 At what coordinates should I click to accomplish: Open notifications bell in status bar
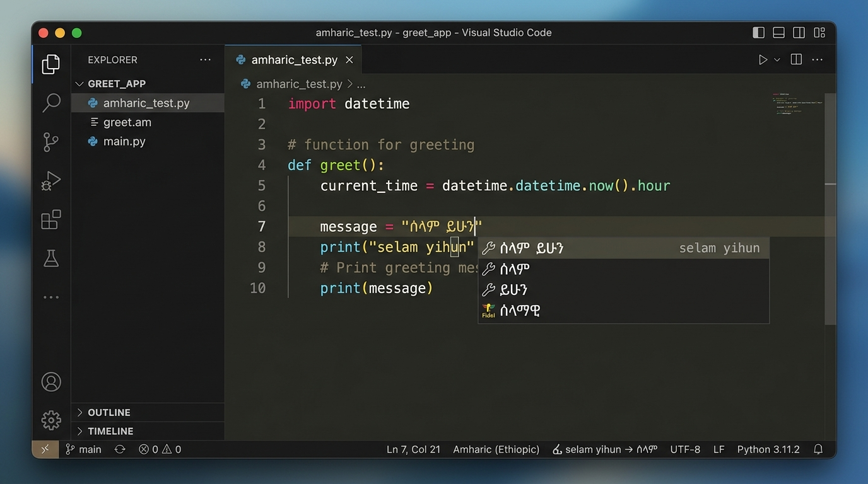(x=818, y=449)
